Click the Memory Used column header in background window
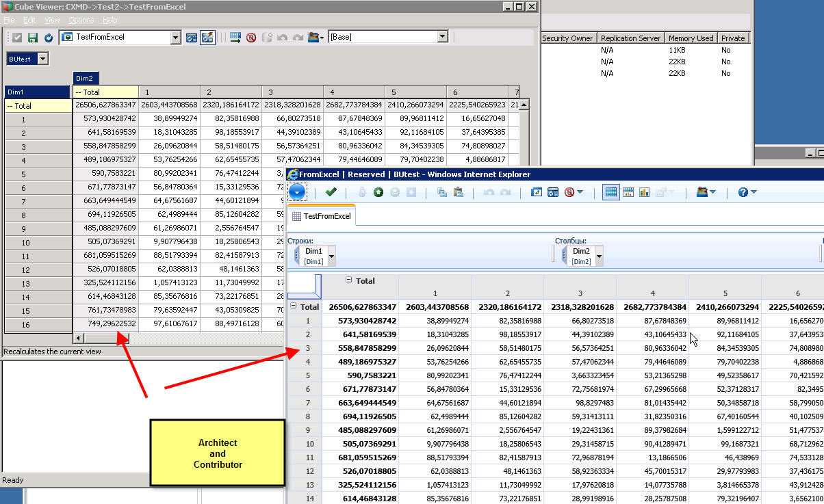Viewport: 824px width, 504px height. [x=691, y=38]
